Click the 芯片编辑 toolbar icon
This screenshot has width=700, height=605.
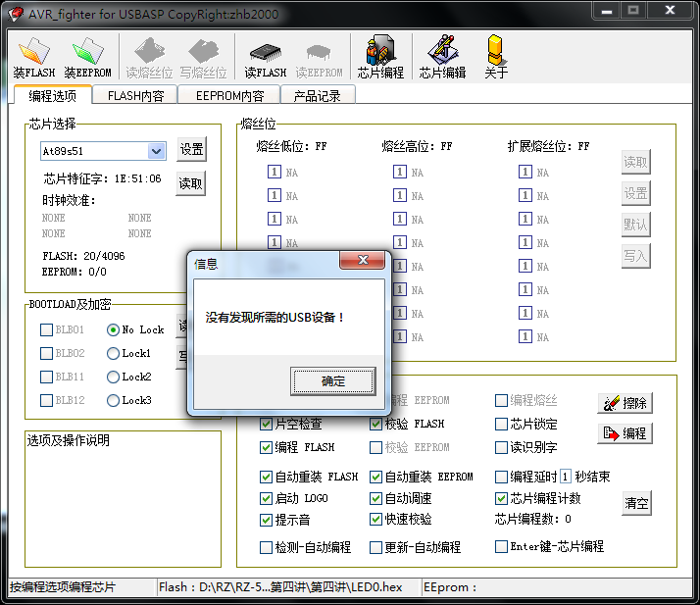442,58
